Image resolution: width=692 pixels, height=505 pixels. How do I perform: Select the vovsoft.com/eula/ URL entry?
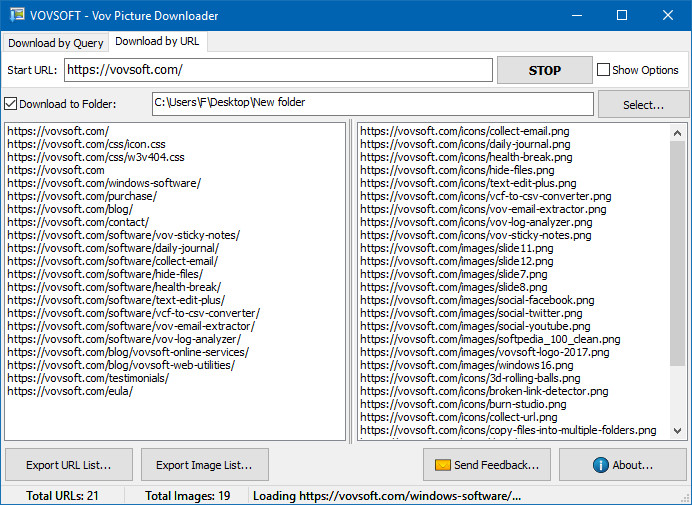[70, 391]
